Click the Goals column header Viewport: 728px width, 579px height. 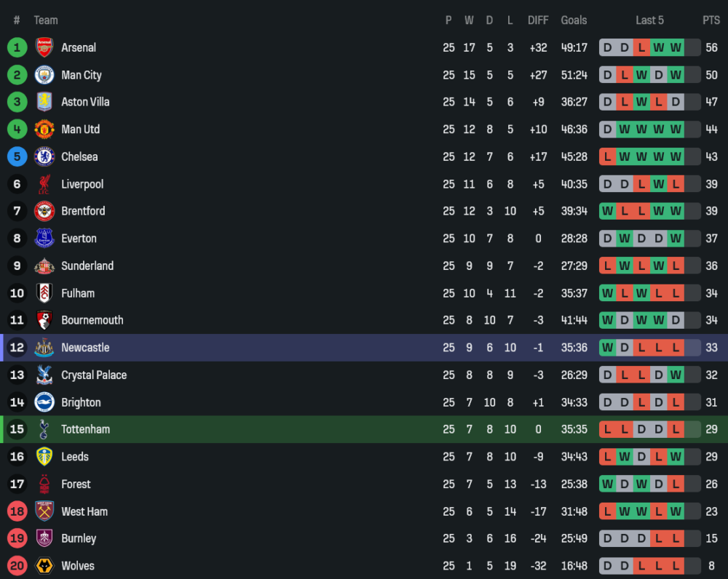click(574, 20)
